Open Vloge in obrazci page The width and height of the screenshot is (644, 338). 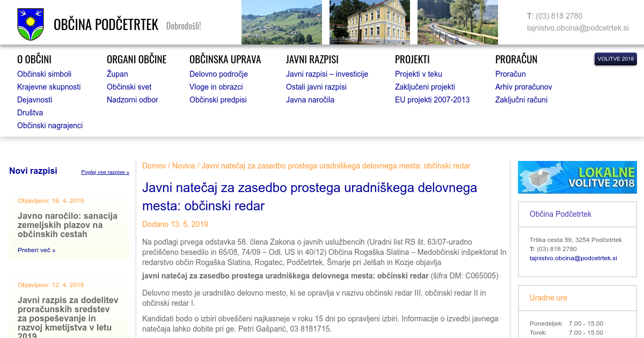coord(216,87)
